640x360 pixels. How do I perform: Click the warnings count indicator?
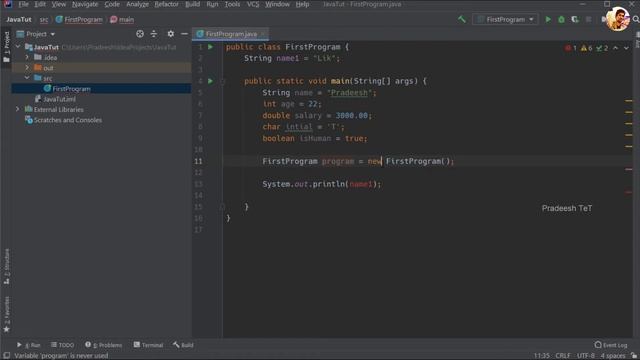587,48
